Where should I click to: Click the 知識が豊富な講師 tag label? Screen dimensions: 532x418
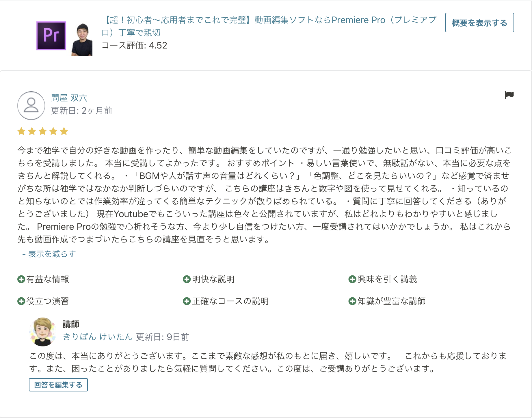391,301
